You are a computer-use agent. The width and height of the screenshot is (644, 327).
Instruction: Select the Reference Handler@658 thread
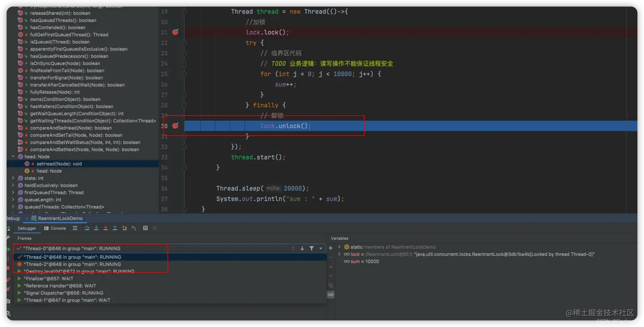170,286
